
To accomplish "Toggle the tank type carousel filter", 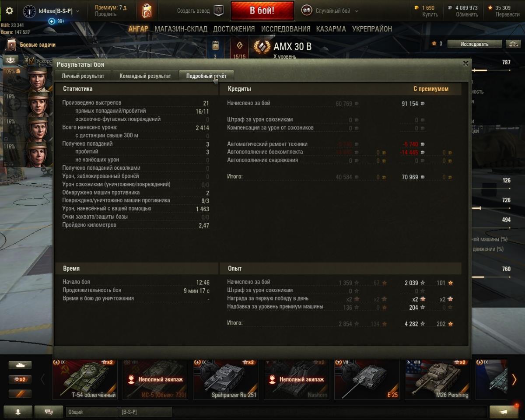I will click(x=20, y=365).
